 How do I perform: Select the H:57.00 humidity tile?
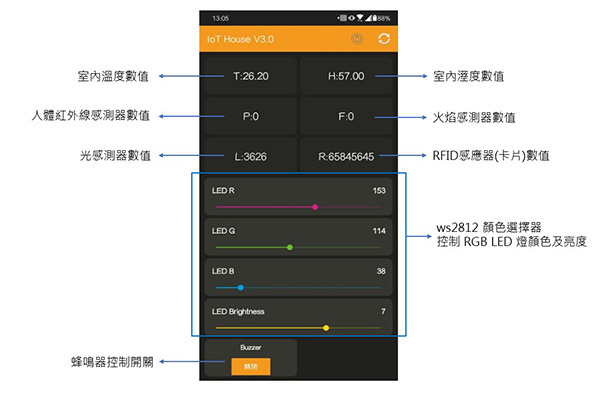[346, 76]
